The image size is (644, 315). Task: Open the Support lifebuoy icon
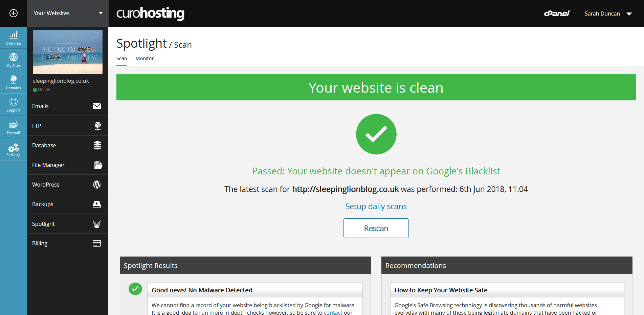14,105
